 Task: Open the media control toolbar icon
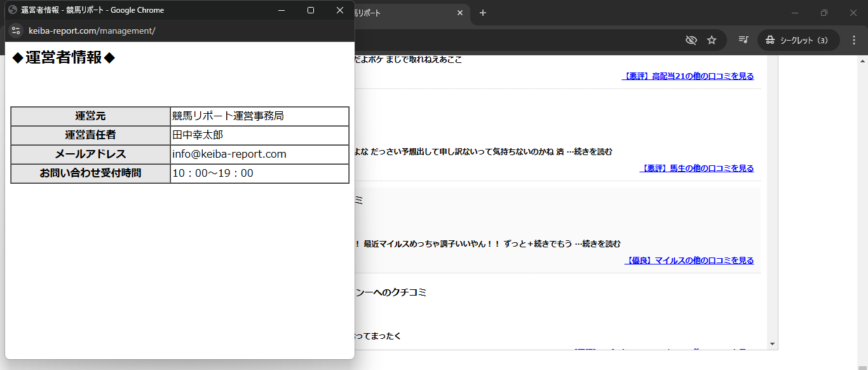tap(743, 40)
